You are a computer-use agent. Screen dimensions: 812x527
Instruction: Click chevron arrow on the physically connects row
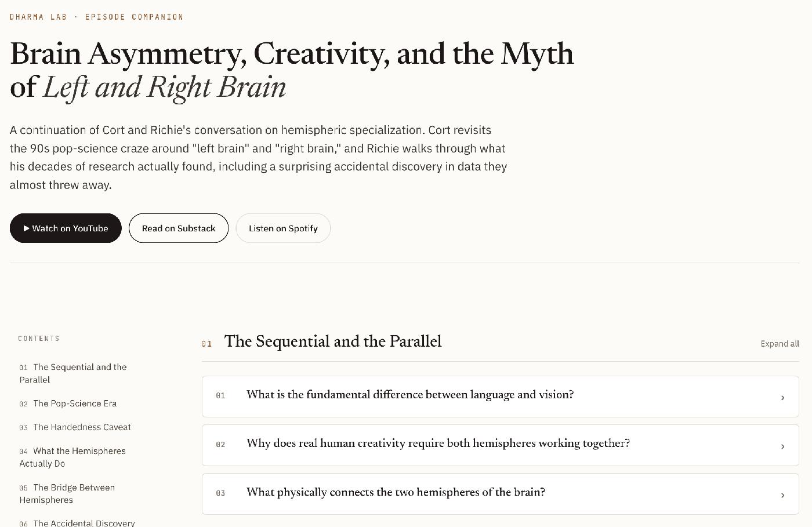pos(782,495)
